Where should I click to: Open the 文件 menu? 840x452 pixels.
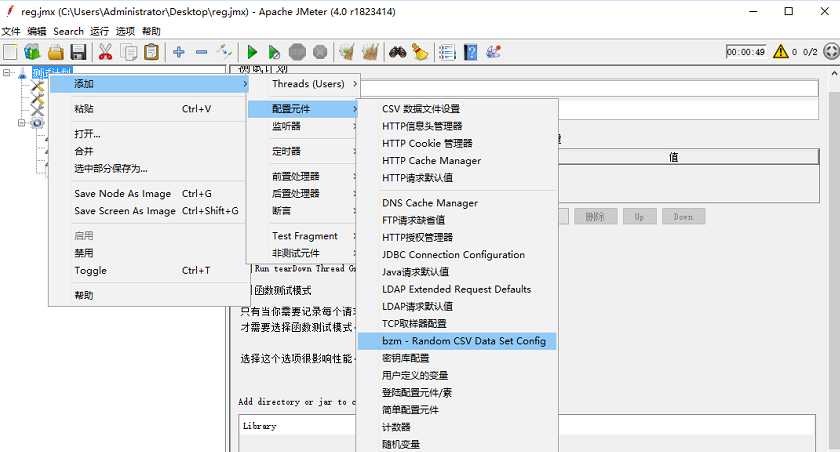tap(11, 32)
